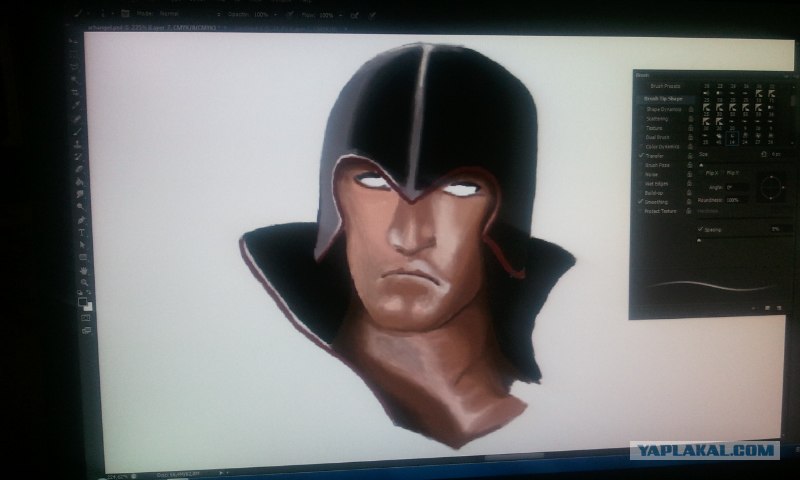Viewport: 800px width, 480px height.
Task: Enable Color Dynamics checkbox
Action: coord(641,146)
